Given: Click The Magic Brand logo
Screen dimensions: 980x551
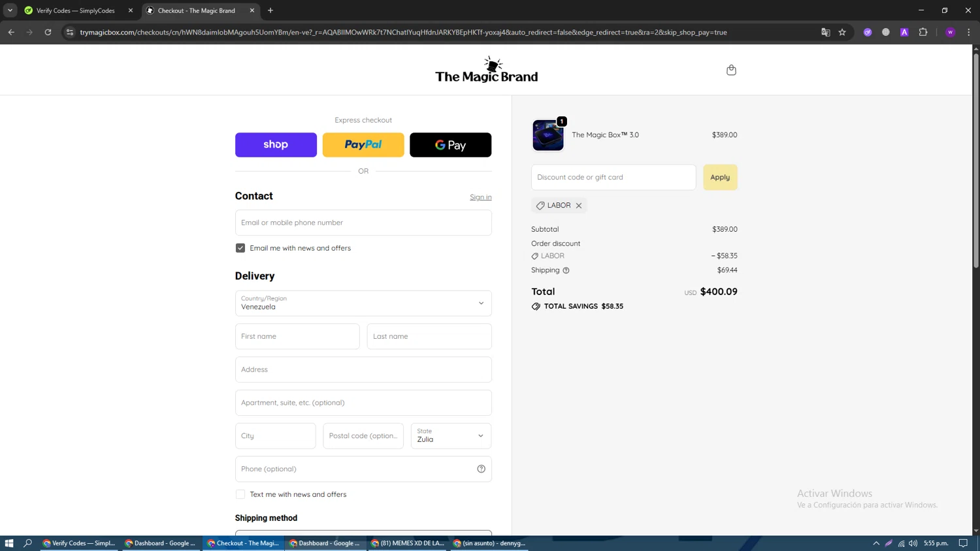Looking at the screenshot, I should click(487, 69).
